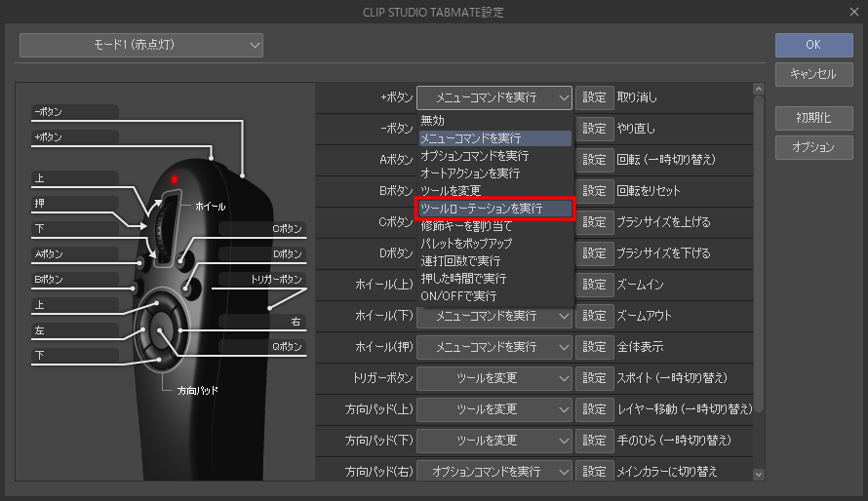This screenshot has width=868, height=501.
Task: Select 修飾キーを割り当て list entry
Action: (x=495, y=225)
